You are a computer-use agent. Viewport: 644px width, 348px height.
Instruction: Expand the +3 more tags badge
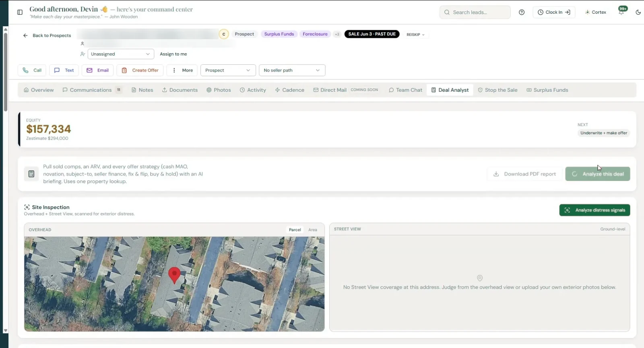pos(337,34)
